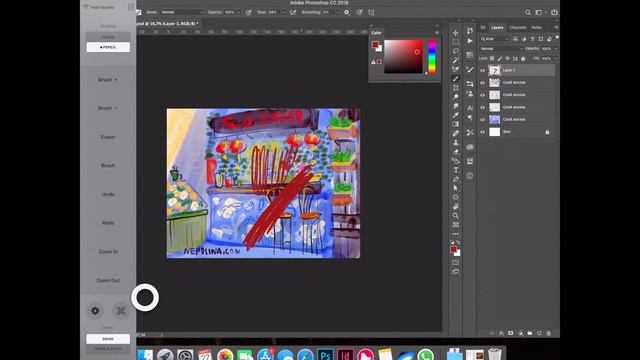Pick a shade in the color field
Screen dimensions: 640x360
pos(403,57)
